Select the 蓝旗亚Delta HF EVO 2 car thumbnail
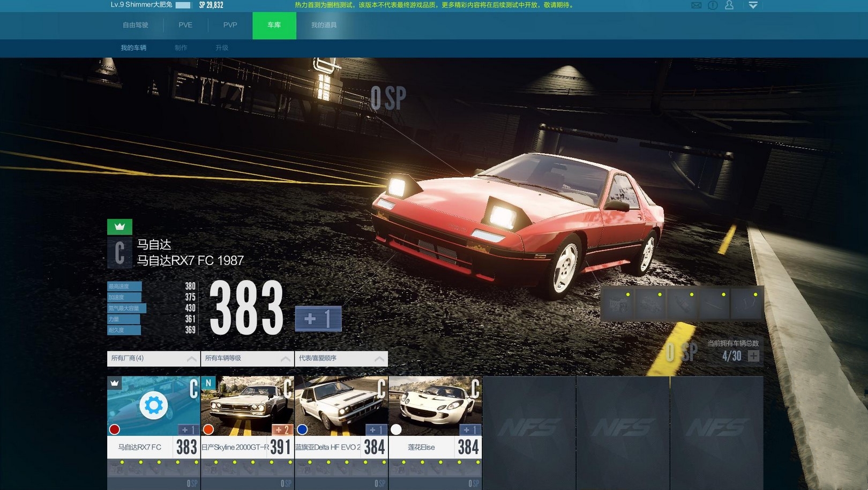 [341, 405]
